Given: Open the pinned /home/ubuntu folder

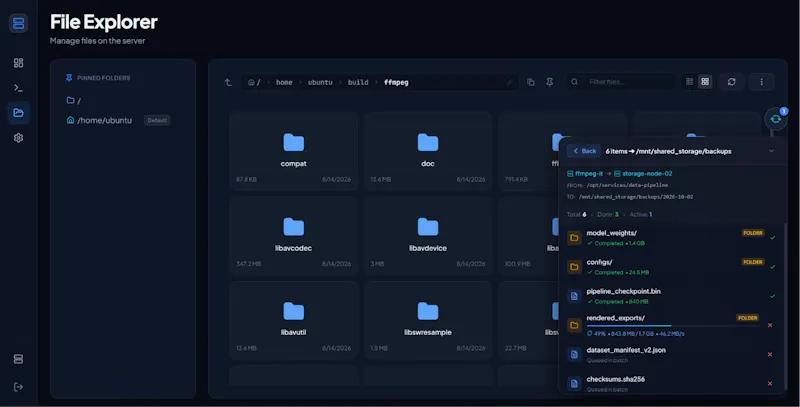Looking at the screenshot, I should [x=99, y=120].
